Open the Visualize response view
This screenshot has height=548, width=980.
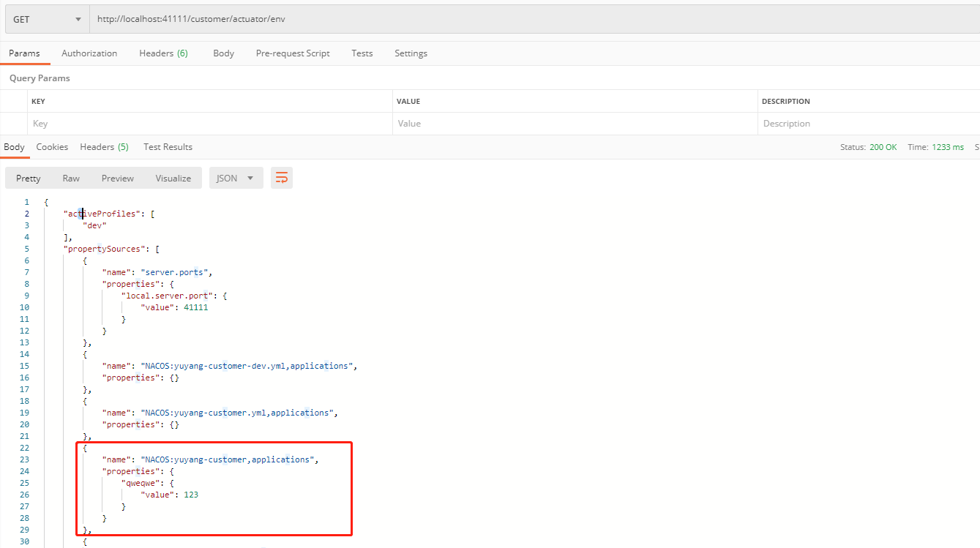click(x=173, y=177)
